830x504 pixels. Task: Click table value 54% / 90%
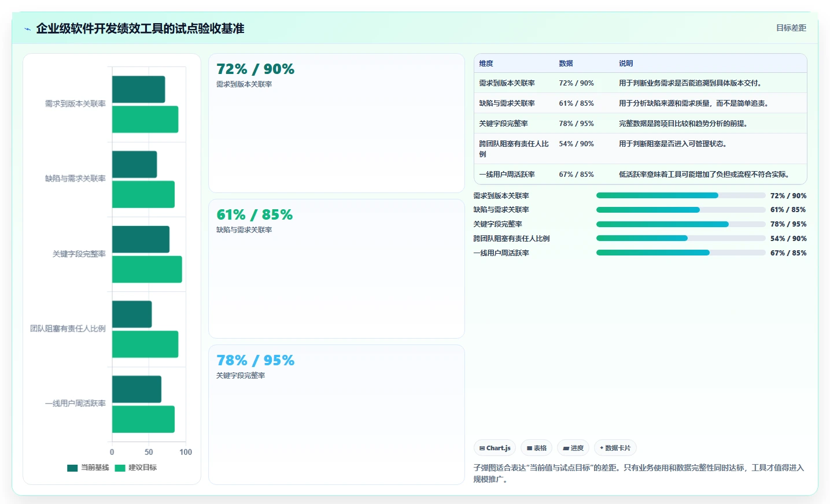point(576,144)
